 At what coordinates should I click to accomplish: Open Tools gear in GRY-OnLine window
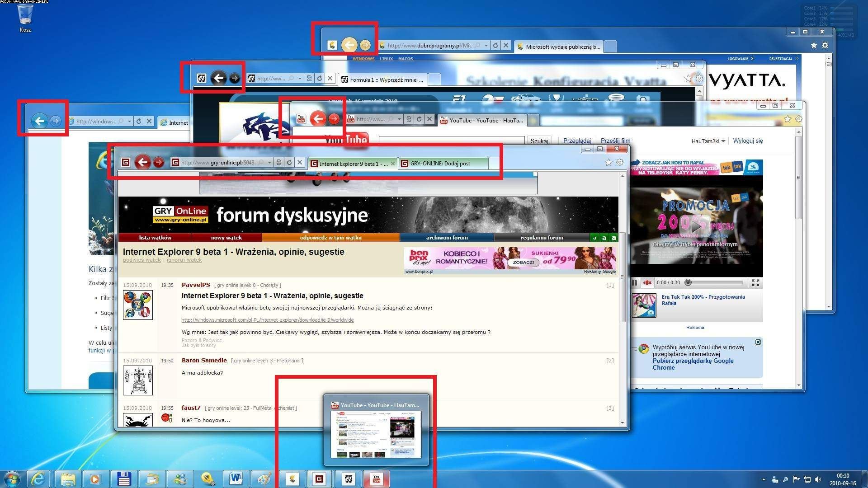[620, 162]
